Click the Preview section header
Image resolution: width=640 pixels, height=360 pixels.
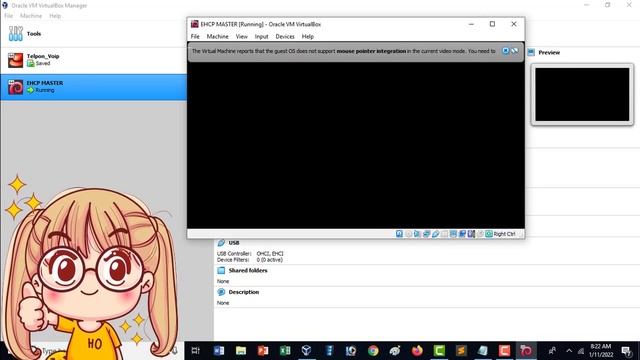click(549, 52)
